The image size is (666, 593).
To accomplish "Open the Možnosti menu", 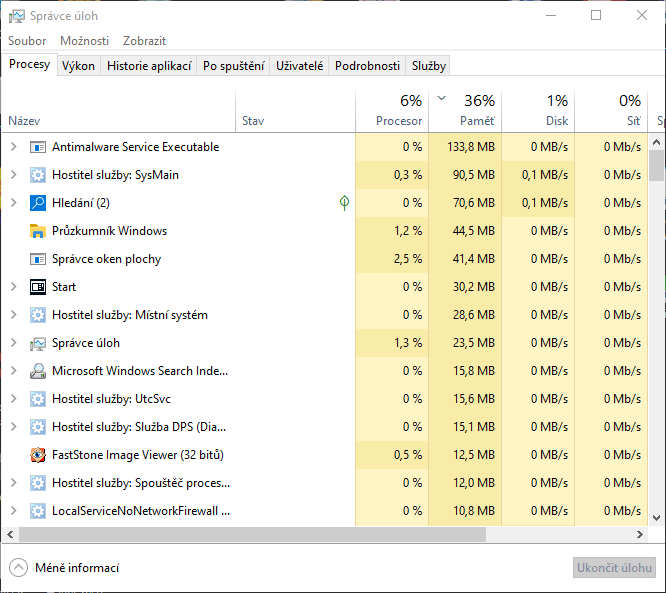I will [x=84, y=41].
